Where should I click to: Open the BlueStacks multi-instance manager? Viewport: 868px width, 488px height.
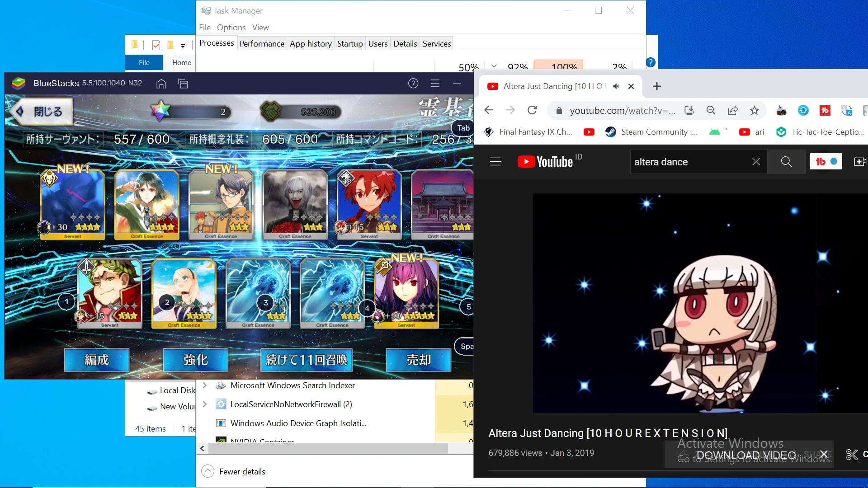(183, 84)
